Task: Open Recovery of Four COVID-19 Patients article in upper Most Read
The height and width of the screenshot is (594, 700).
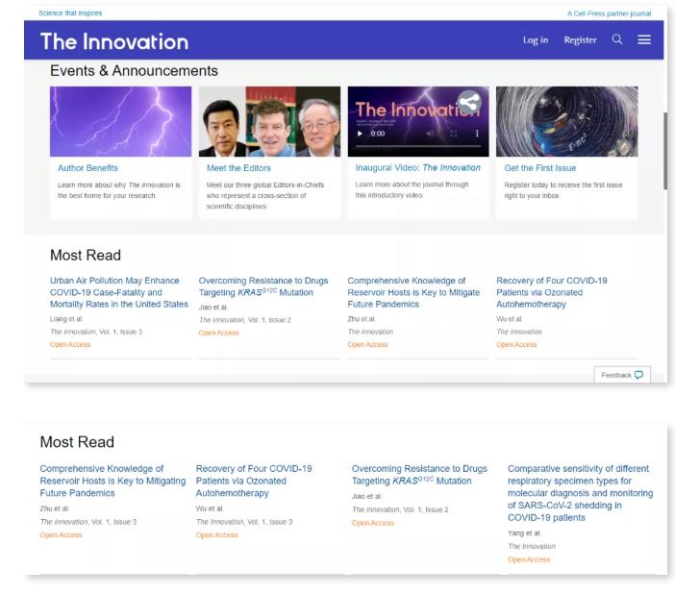Action: pyautogui.click(x=552, y=292)
